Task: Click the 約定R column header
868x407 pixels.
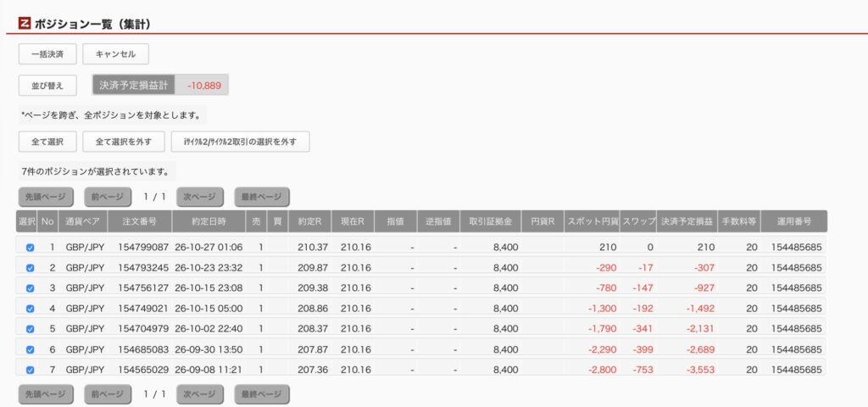Action: coord(309,221)
